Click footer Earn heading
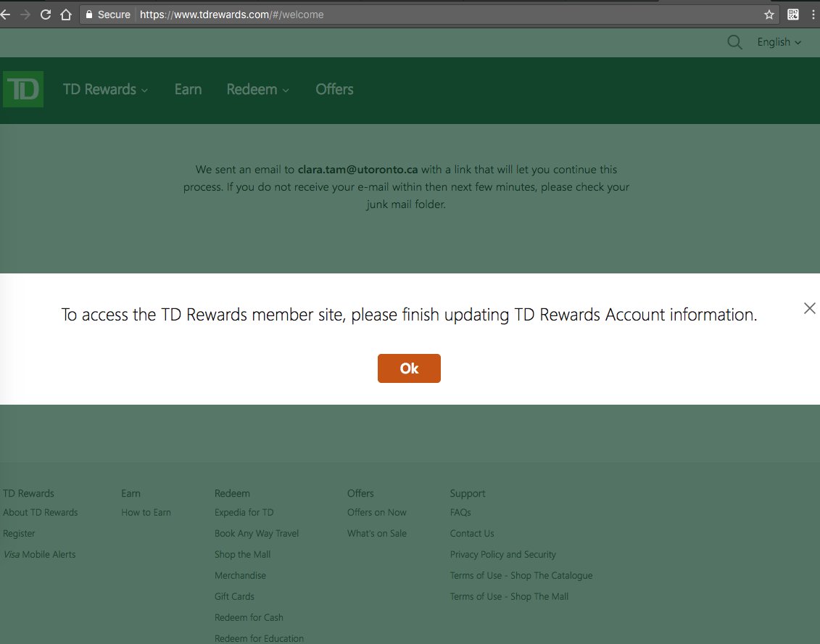 (x=131, y=493)
